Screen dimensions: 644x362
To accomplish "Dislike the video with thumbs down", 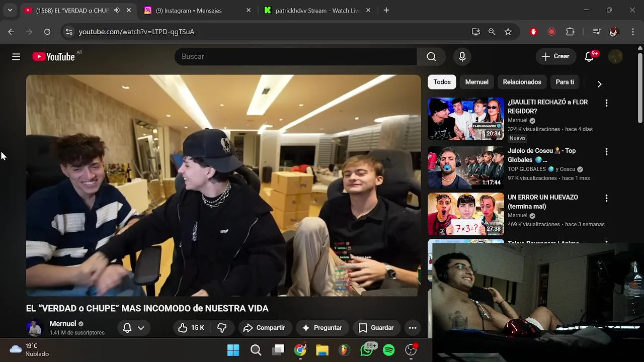I will click(x=222, y=328).
